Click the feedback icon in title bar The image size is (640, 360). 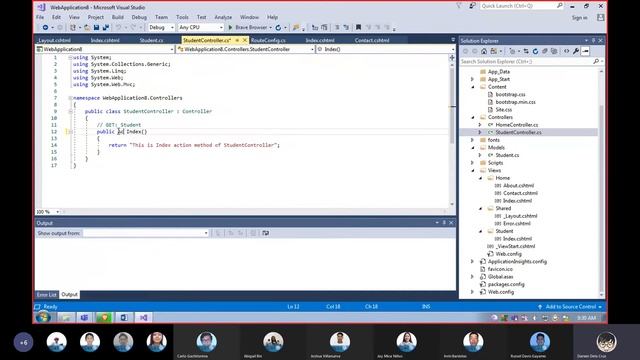(472, 6)
